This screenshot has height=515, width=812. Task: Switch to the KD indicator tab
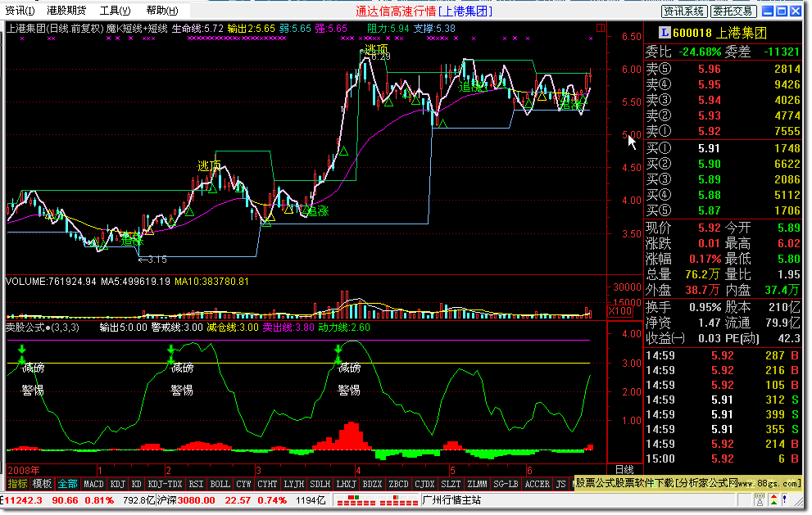(136, 484)
